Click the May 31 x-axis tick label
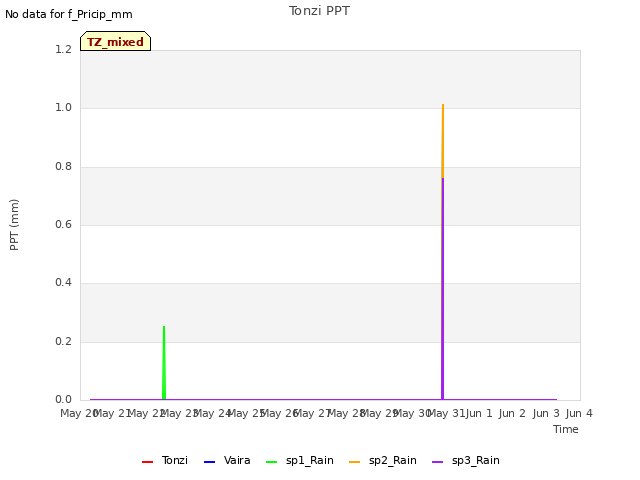 446,413
